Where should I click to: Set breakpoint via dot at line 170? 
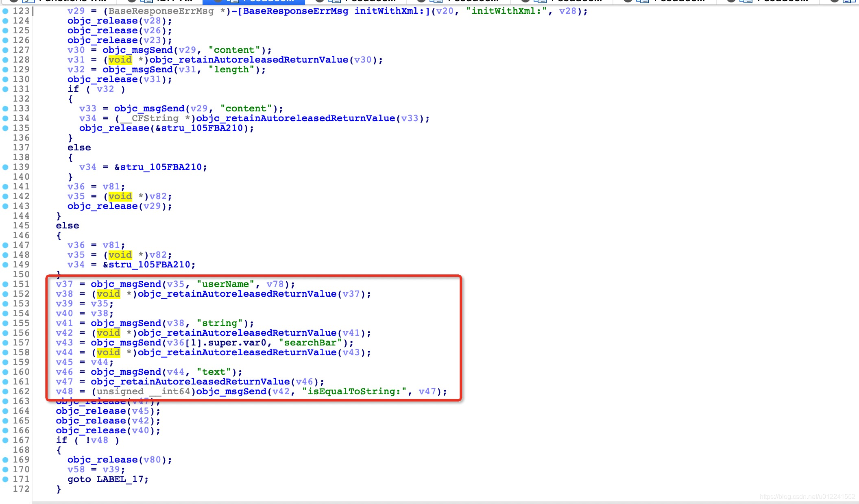coord(5,469)
